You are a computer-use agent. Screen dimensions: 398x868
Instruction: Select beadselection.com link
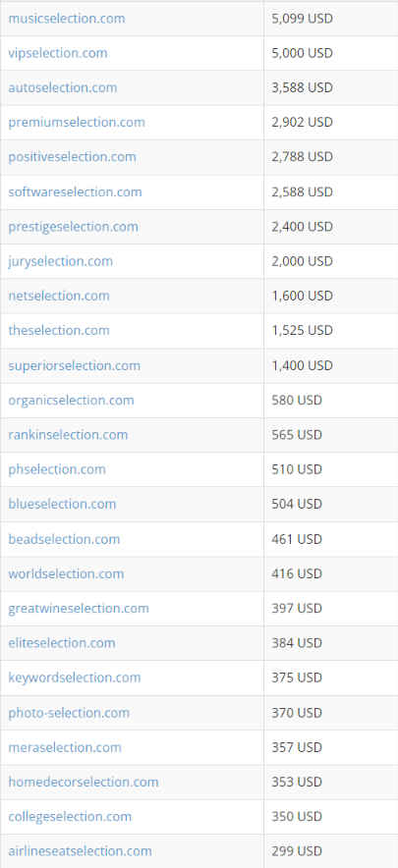pyautogui.click(x=64, y=539)
